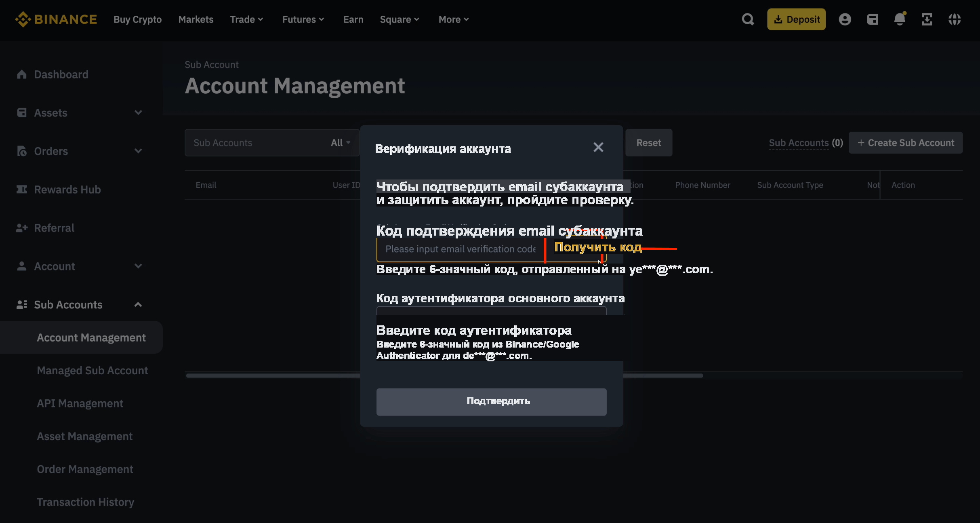Click the Sub Account Type column header
The width and height of the screenshot is (980, 523).
[790, 185]
